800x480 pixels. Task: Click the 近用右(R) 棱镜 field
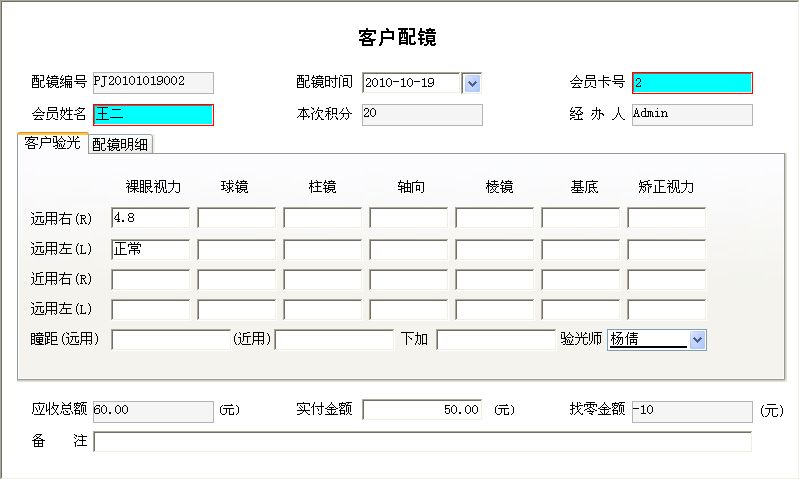[x=494, y=280]
